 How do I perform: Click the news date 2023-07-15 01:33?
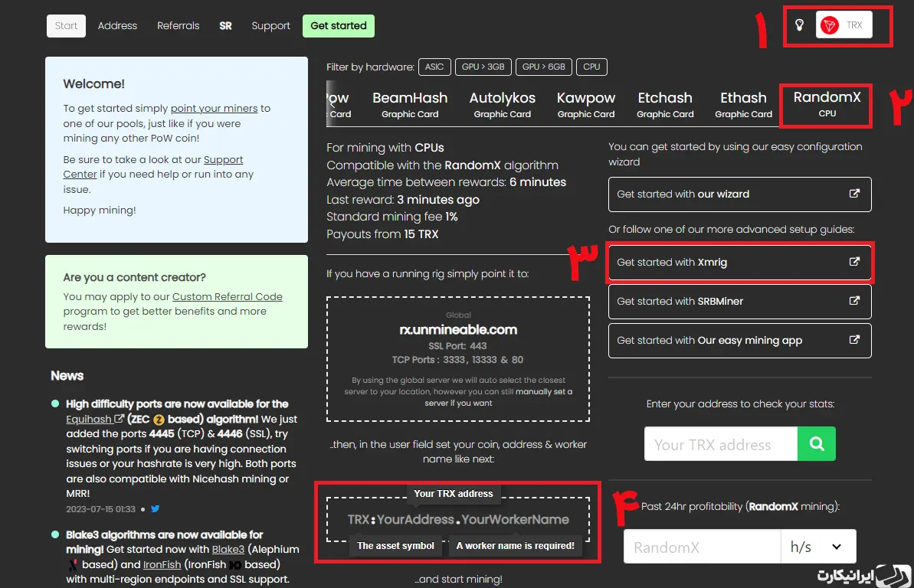pyautogui.click(x=101, y=508)
